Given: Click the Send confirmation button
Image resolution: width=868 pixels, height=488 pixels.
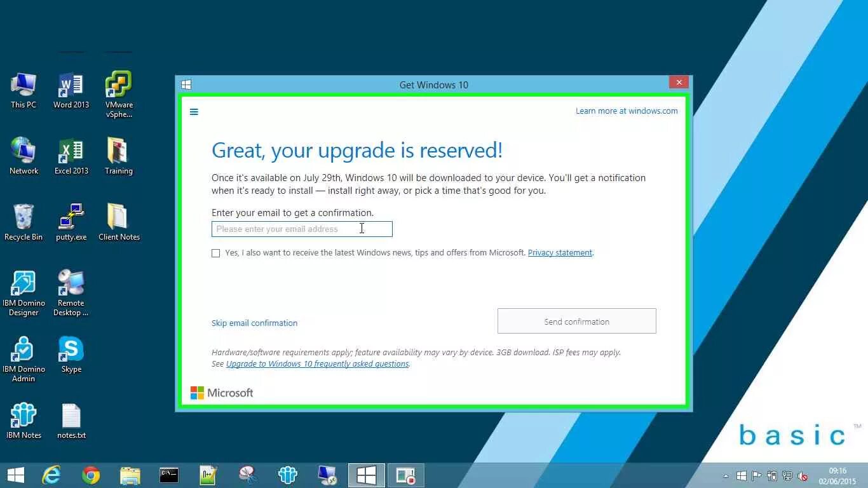Looking at the screenshot, I should [577, 321].
